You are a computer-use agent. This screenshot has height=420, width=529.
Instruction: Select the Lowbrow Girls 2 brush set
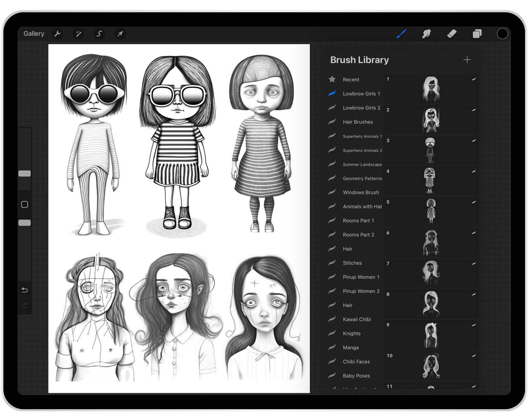click(x=361, y=108)
